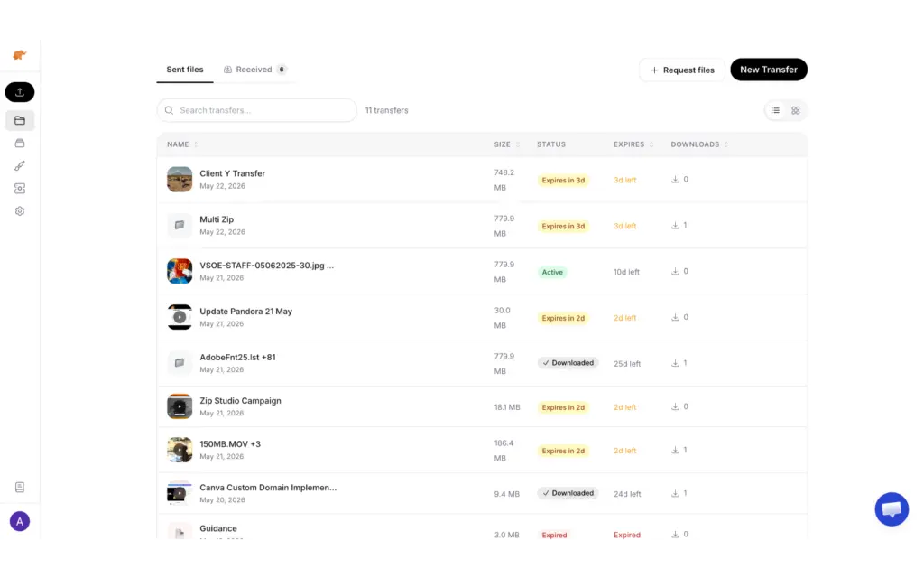Viewport: 924px width, 578px height.
Task: Select the folder transfers sidebar icon
Action: tap(20, 120)
